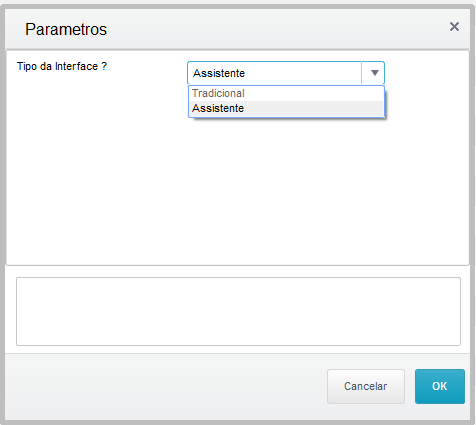Collapse the list using the dropdown arrow
Viewport: 476px width, 425px height.
[374, 73]
